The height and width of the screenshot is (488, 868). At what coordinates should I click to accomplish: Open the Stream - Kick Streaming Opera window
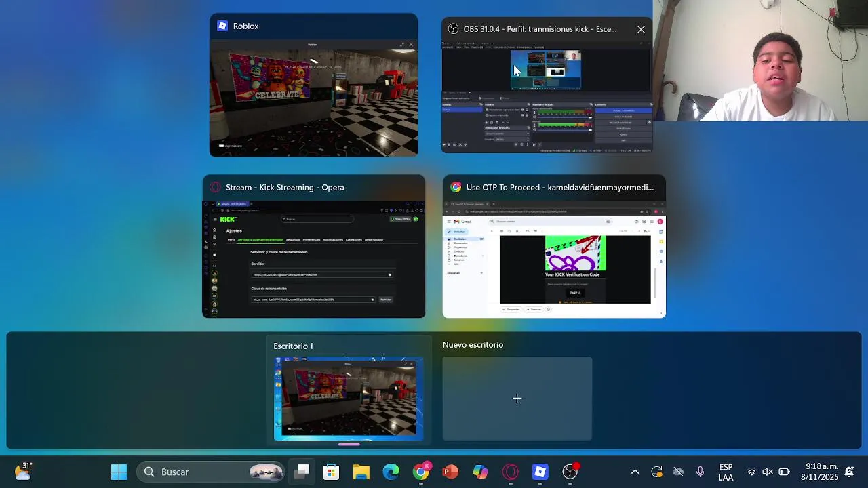pos(313,259)
